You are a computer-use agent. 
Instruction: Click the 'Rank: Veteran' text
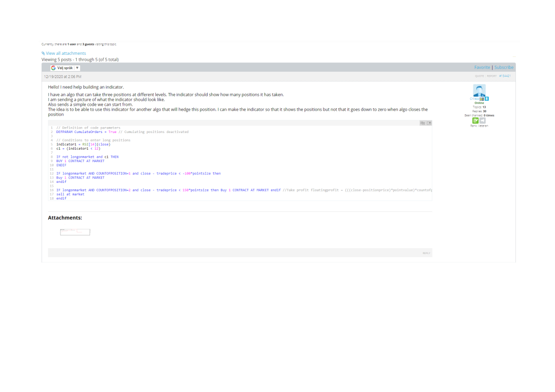pos(479,126)
